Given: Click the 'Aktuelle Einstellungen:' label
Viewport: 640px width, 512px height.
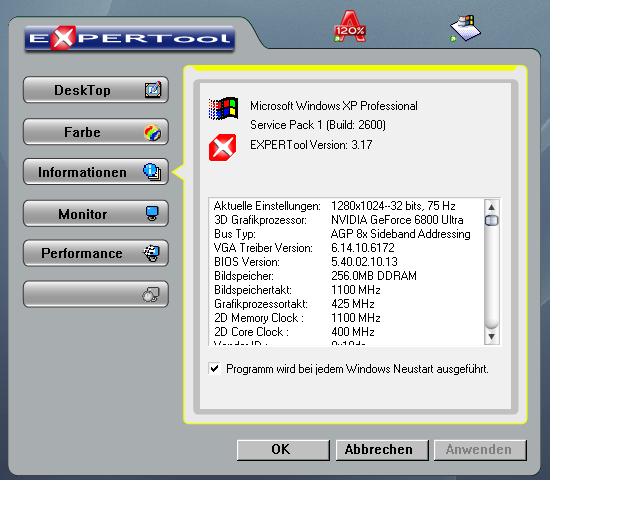Looking at the screenshot, I should [x=267, y=206].
